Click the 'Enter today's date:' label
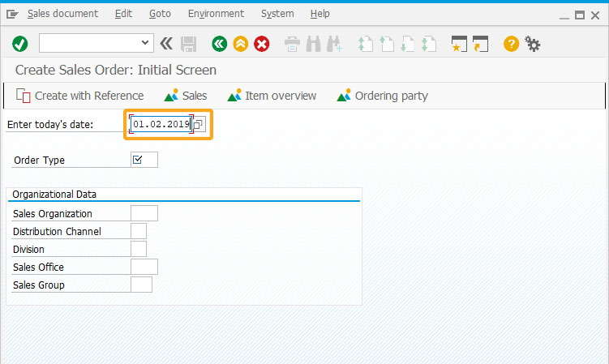This screenshot has width=609, height=364. pyautogui.click(x=50, y=125)
